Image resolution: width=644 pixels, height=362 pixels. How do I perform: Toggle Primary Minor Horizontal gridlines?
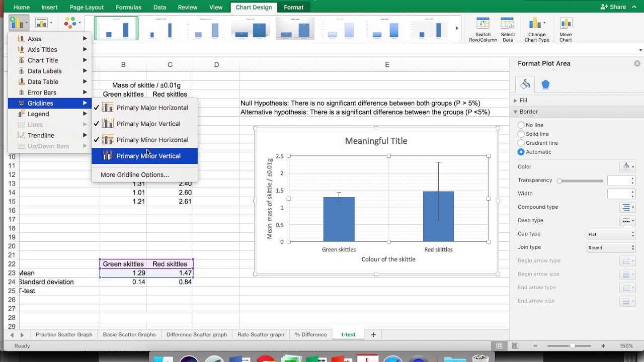coord(145,140)
